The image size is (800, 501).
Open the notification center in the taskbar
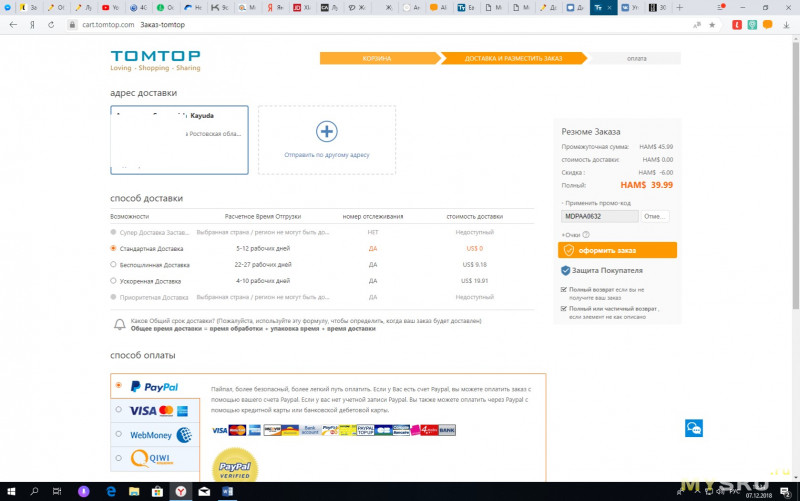[x=786, y=492]
